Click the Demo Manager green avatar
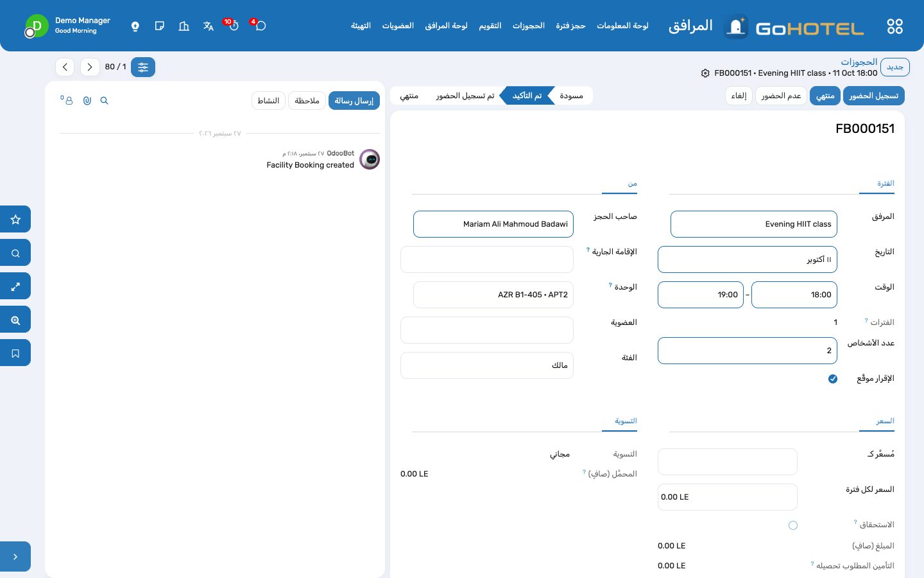The width and height of the screenshot is (924, 578). (x=37, y=26)
